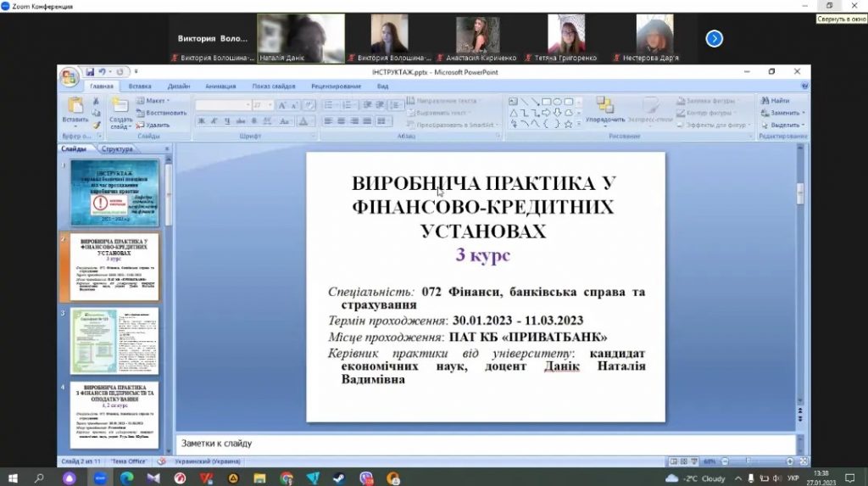Open the Animation (Анимация) ribbon tab
This screenshot has height=486, width=868.
(x=220, y=87)
